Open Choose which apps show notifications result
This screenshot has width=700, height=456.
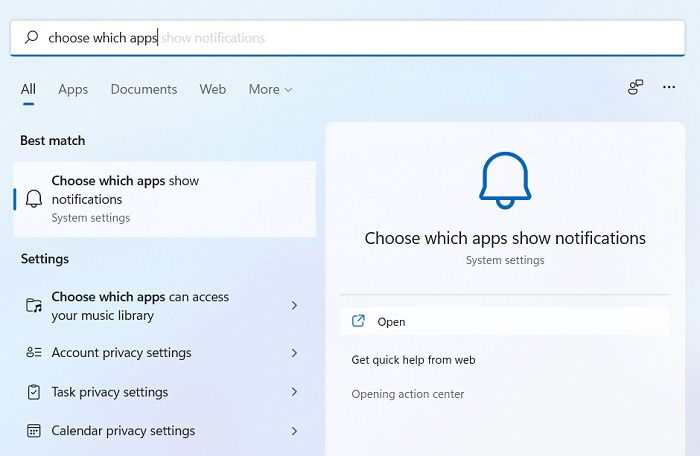pos(165,199)
